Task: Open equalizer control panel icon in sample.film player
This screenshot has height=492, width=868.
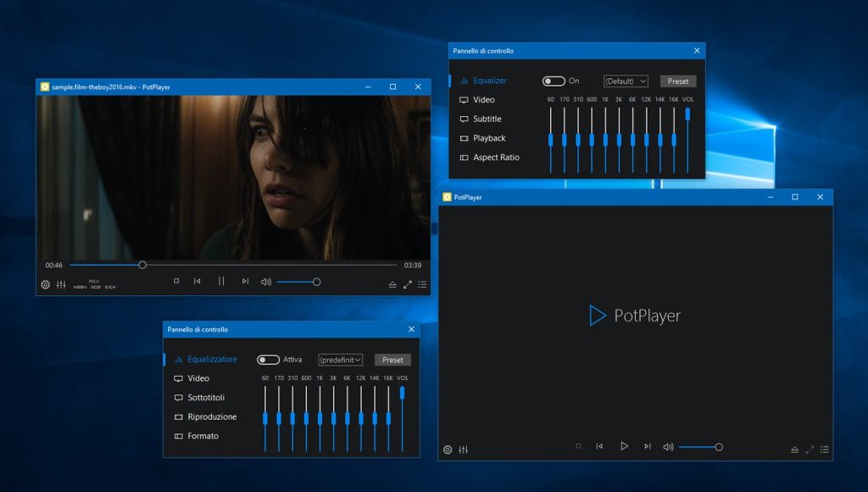Action: [x=61, y=284]
